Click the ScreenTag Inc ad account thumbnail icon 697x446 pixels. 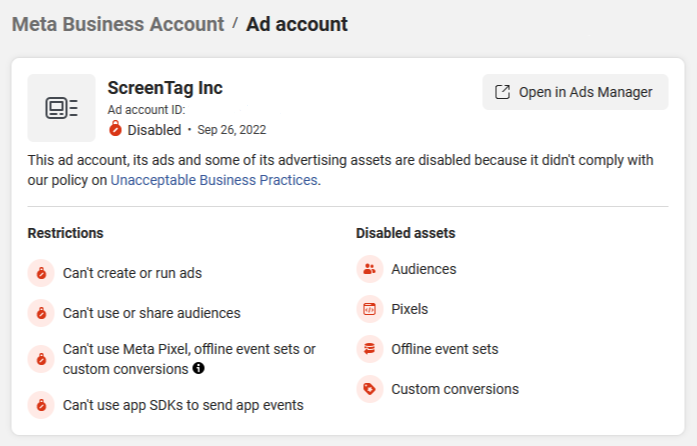61,108
